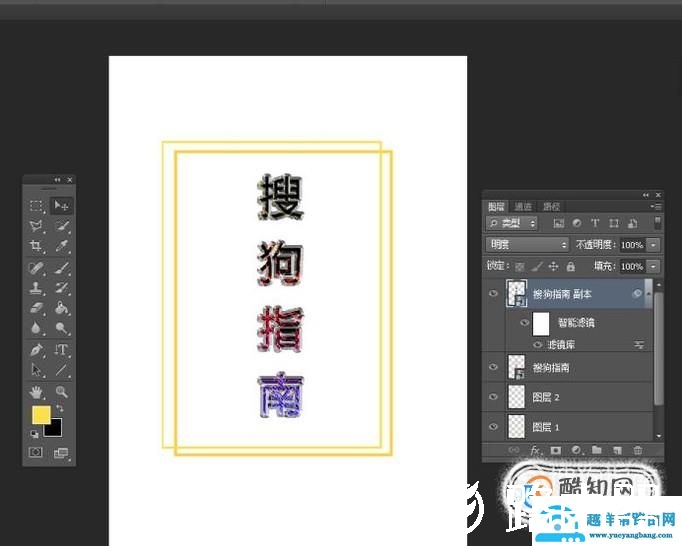This screenshot has height=546, width=682.
Task: Toggle visibility of the 滤镜库 filter
Action: click(538, 345)
